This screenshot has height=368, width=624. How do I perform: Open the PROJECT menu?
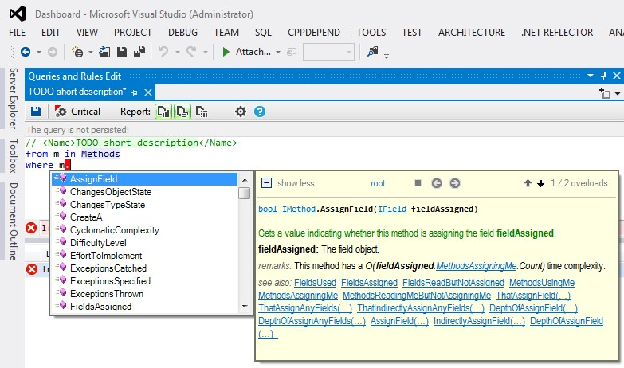point(133,32)
